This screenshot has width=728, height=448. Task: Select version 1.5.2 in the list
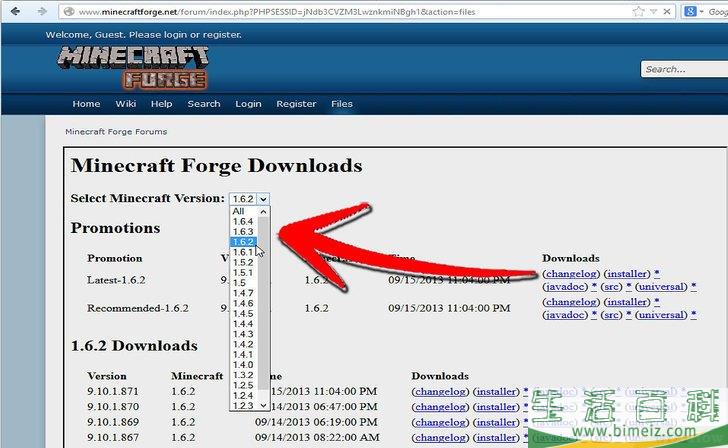coord(244,262)
